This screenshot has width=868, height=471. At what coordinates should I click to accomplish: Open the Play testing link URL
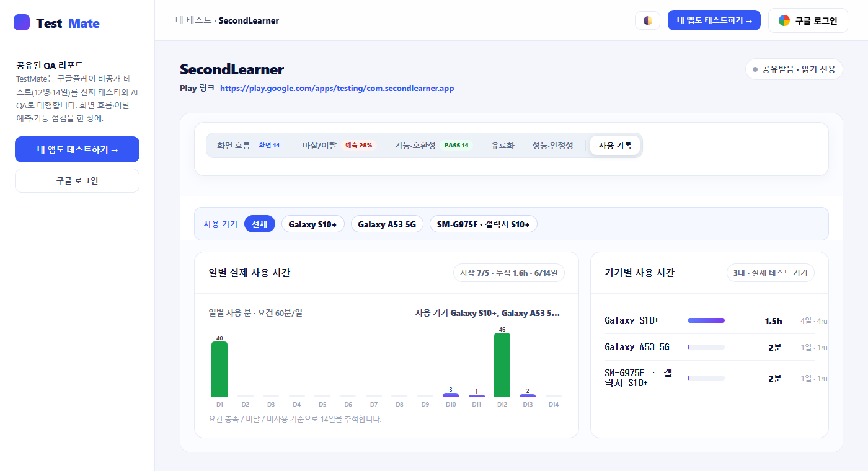pos(337,89)
